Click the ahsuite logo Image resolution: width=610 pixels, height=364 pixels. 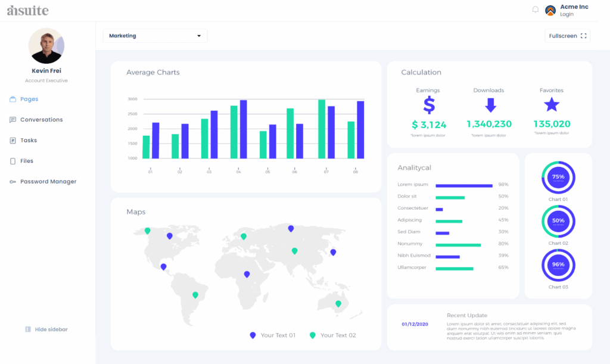pos(27,10)
